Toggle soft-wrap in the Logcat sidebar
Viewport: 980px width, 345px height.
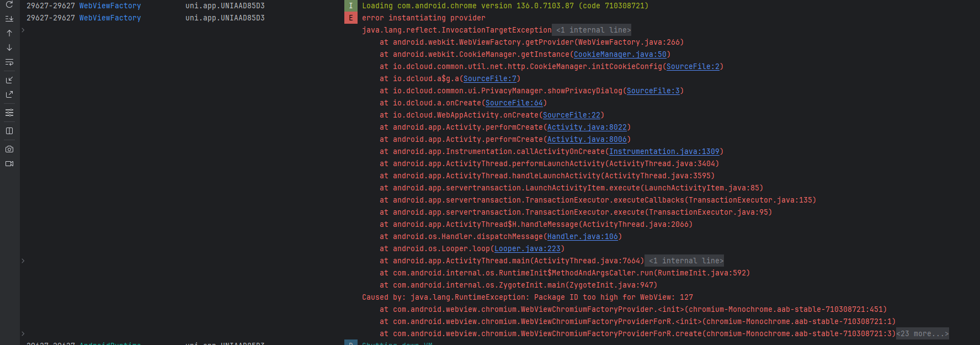[x=9, y=62]
